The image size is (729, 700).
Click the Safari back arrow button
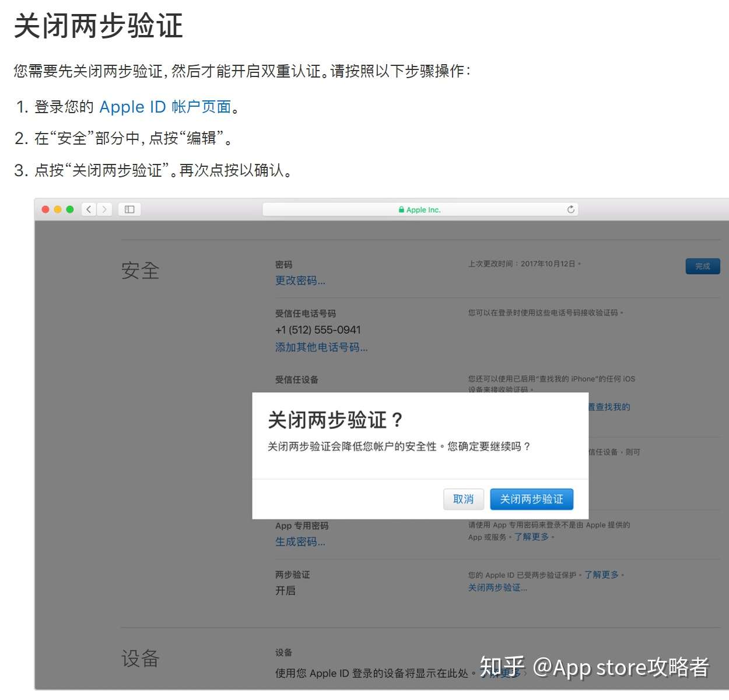89,209
